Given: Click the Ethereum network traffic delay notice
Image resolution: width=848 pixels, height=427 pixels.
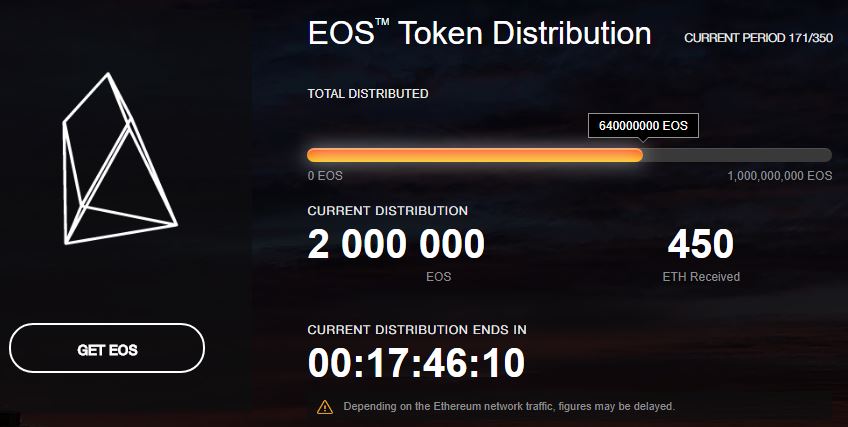Looking at the screenshot, I should 509,406.
